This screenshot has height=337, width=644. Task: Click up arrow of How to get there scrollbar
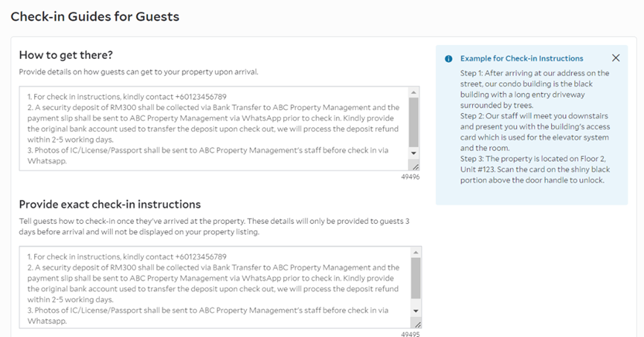[413, 92]
